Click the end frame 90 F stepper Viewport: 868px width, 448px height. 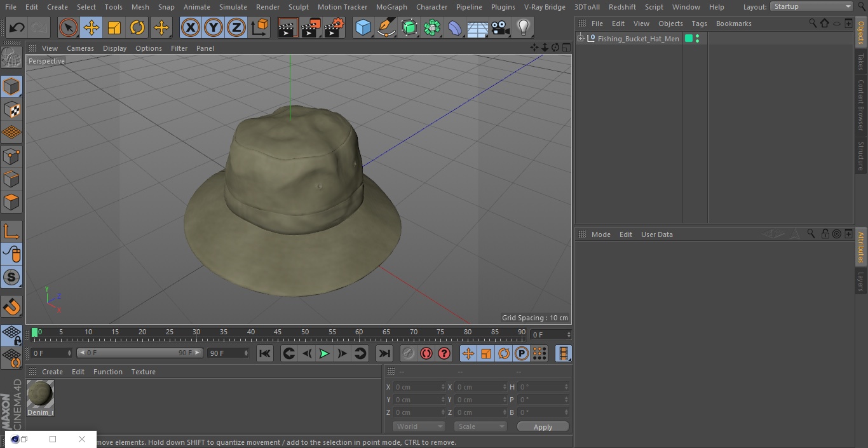point(246,353)
